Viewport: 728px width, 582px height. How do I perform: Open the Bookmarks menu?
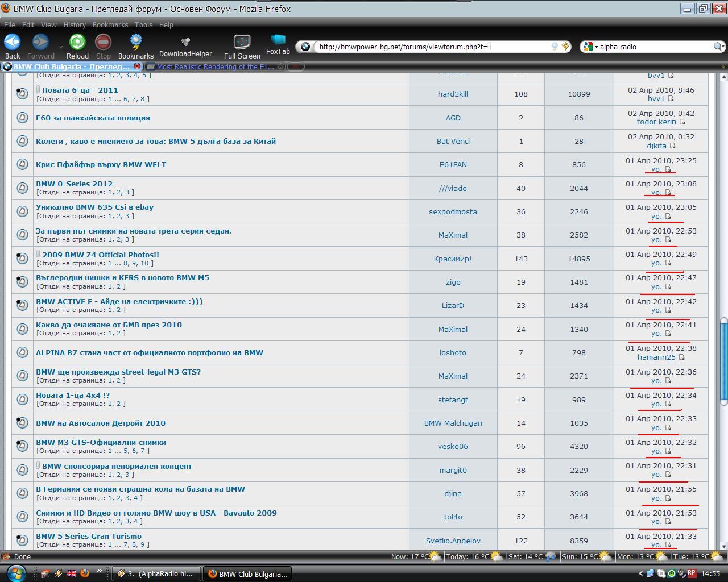(110, 24)
